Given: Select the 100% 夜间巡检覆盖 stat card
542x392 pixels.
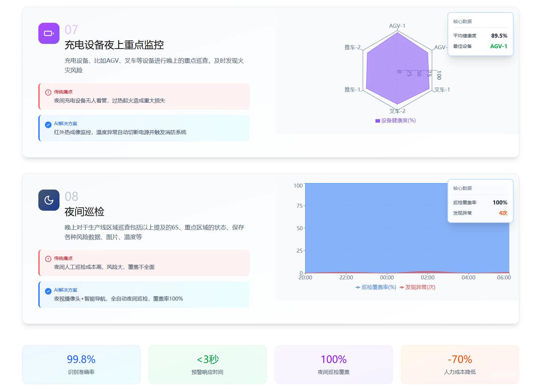Looking at the screenshot, I should coord(333,365).
